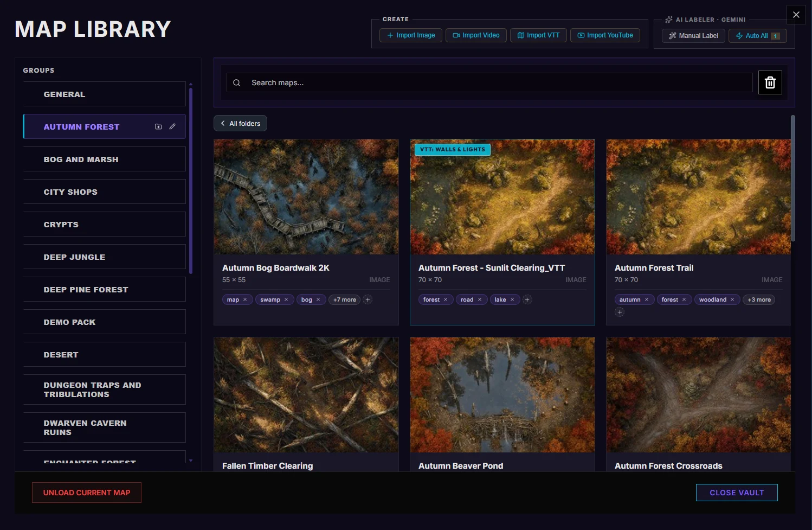Click the Close Vault button

point(737,493)
